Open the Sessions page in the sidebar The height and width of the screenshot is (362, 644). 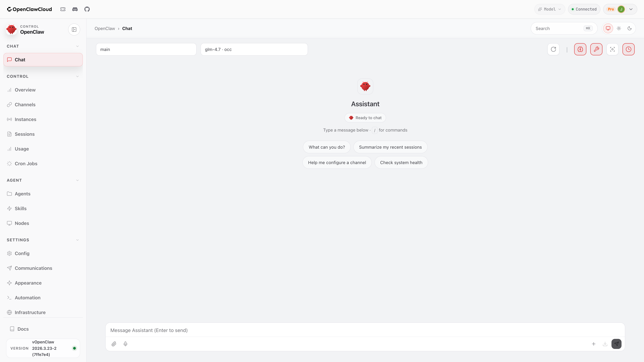pyautogui.click(x=24, y=134)
